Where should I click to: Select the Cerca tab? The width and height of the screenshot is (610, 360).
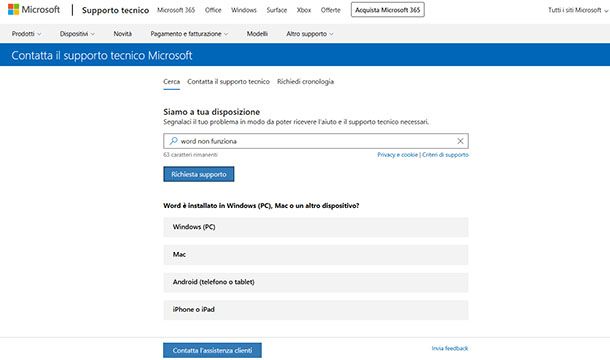point(172,82)
